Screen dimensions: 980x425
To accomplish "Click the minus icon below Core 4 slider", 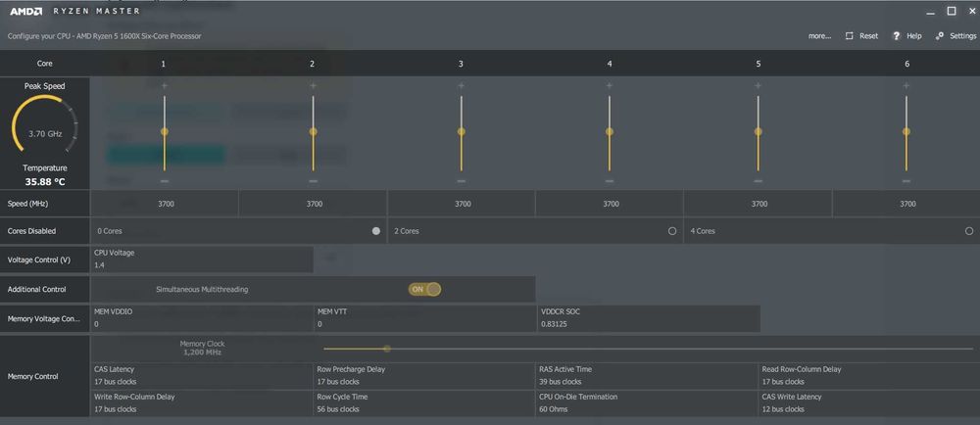I will coord(610,181).
